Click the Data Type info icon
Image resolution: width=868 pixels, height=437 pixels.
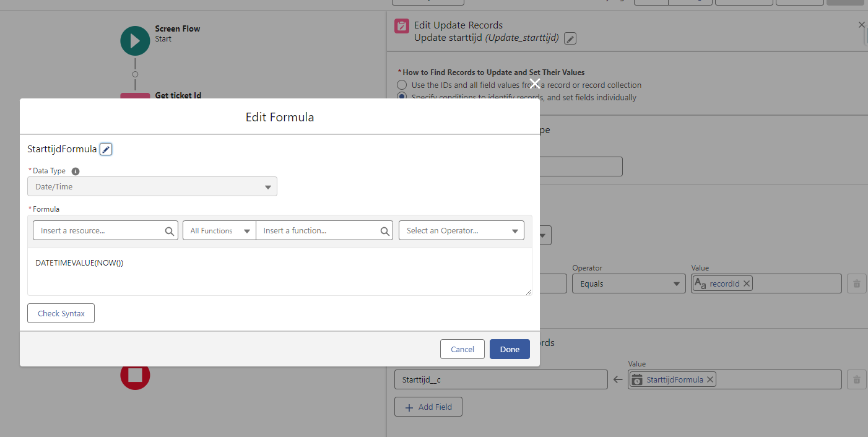[76, 171]
